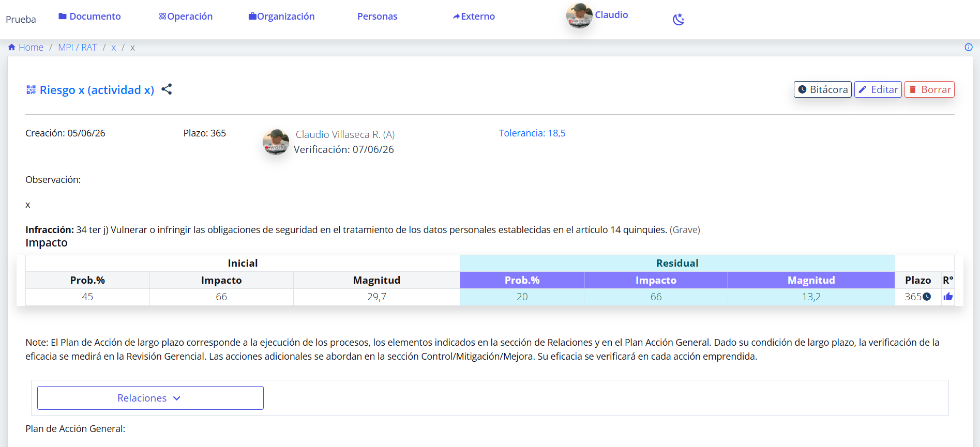This screenshot has width=980, height=447.
Task: Open the Riesgo x (actividad x) title link
Action: [97, 90]
